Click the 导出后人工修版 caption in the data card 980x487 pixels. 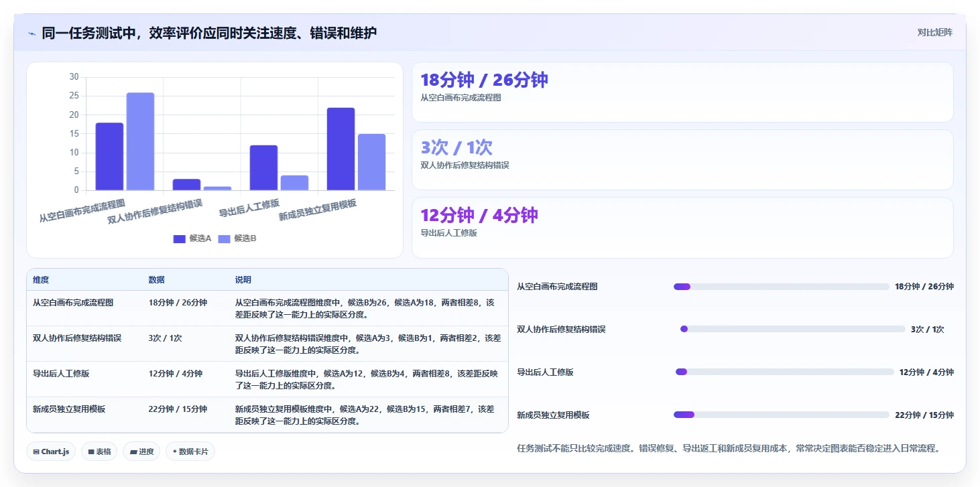[x=448, y=232]
